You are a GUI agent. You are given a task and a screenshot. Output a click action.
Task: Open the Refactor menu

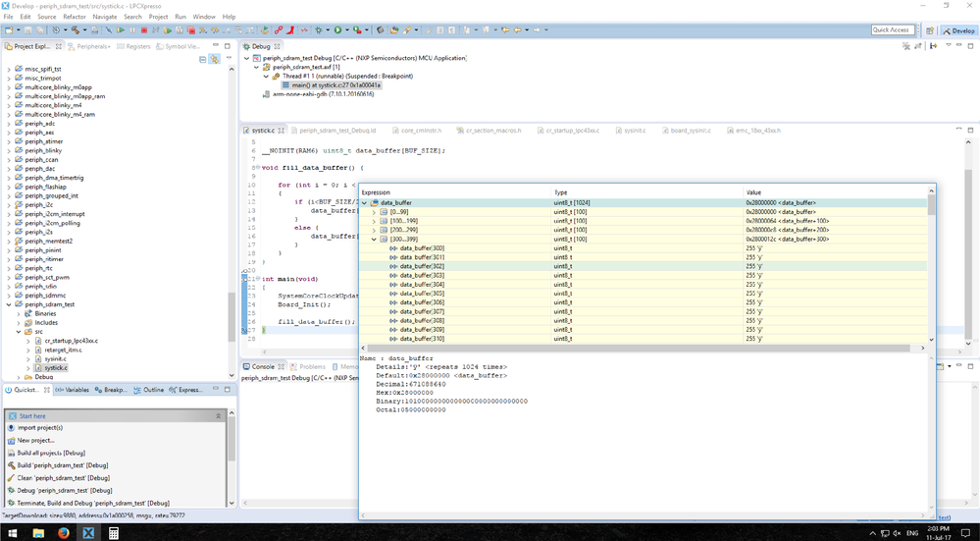[74, 17]
